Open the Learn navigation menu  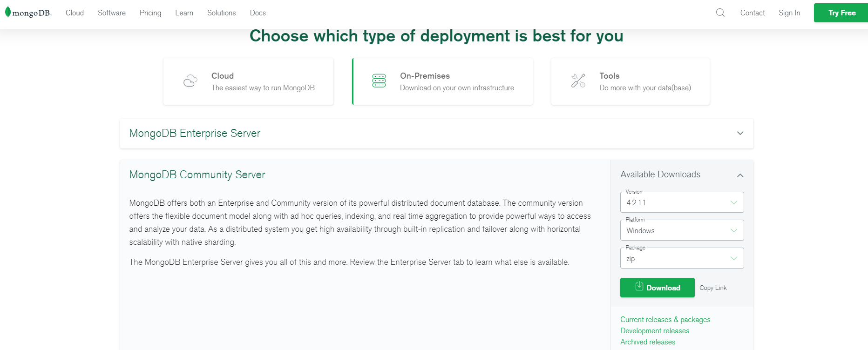pos(184,13)
